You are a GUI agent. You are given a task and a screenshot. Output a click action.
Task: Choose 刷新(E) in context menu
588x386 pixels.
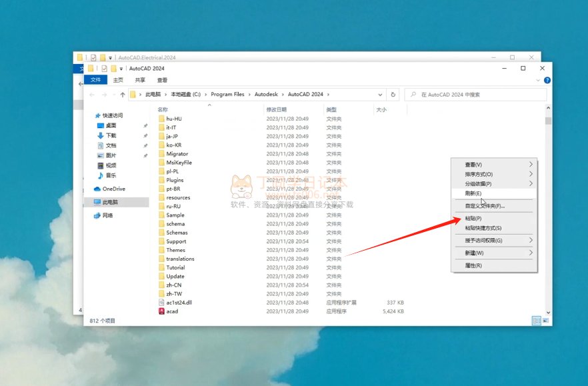coord(494,193)
